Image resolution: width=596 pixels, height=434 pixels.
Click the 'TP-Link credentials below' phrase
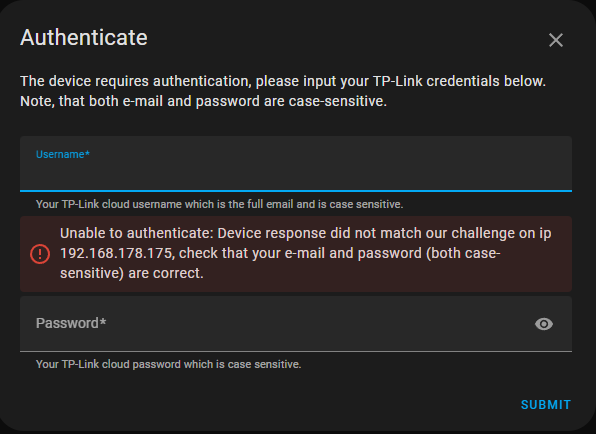pos(459,81)
